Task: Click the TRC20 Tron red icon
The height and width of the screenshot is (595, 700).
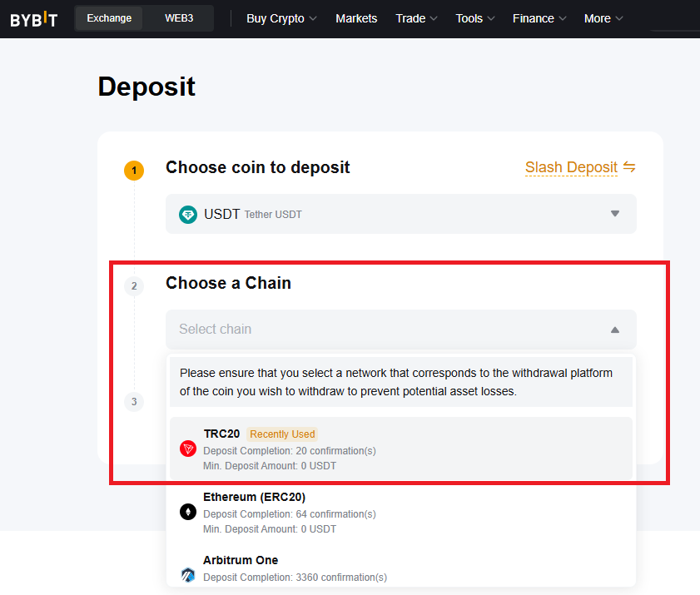Action: click(x=188, y=449)
